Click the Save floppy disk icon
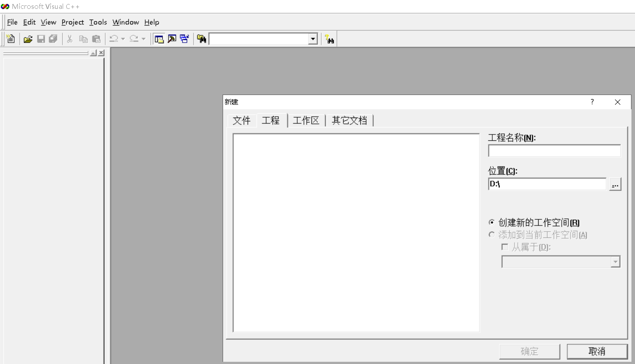The height and width of the screenshot is (364, 635). point(41,39)
